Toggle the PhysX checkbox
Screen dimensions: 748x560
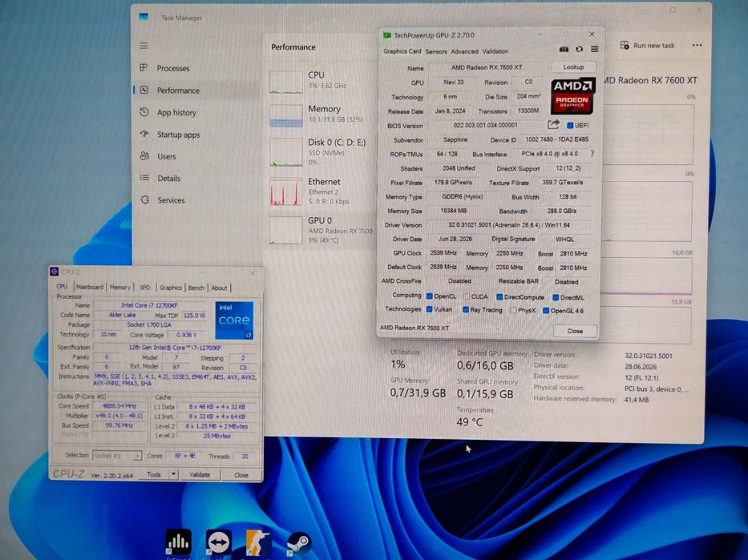click(513, 310)
